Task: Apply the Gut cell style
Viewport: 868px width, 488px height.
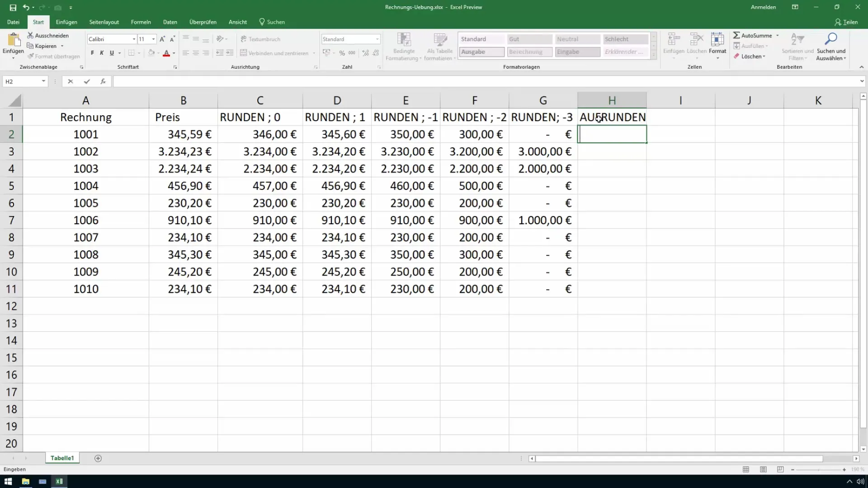Action: click(529, 39)
